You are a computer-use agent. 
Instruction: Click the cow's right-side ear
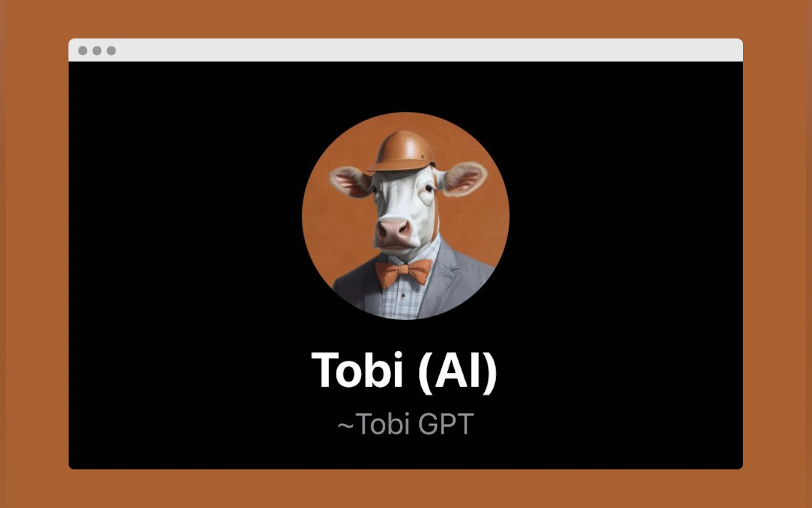pyautogui.click(x=465, y=179)
